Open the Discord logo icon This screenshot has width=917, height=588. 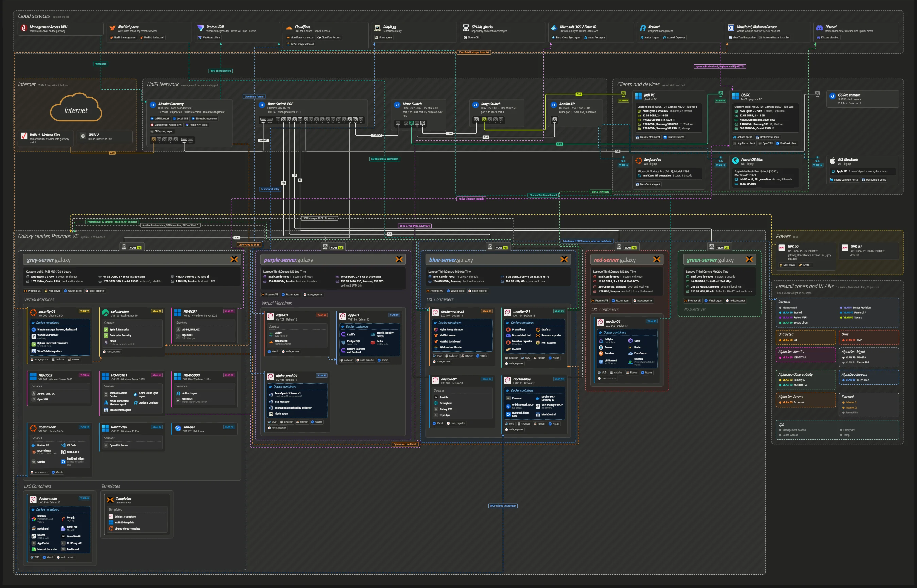tap(819, 28)
